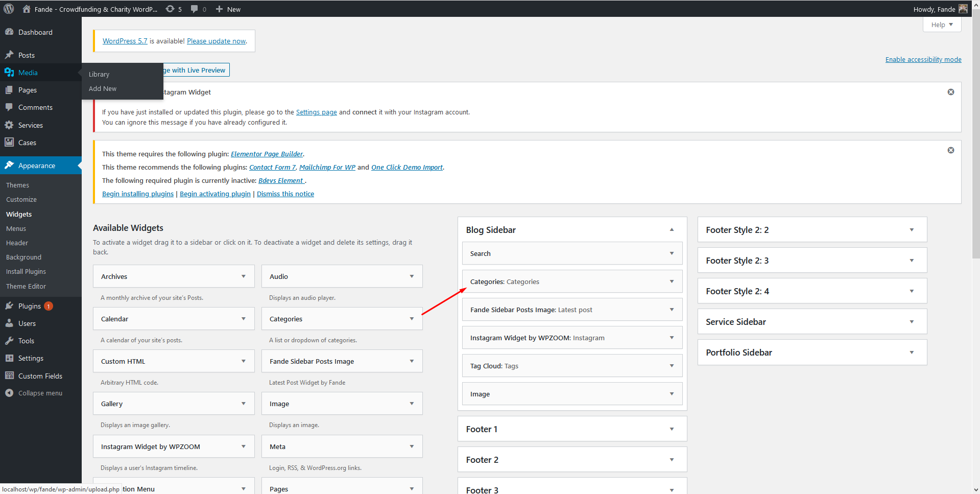Open Install Plugins under Appearance

(26, 271)
